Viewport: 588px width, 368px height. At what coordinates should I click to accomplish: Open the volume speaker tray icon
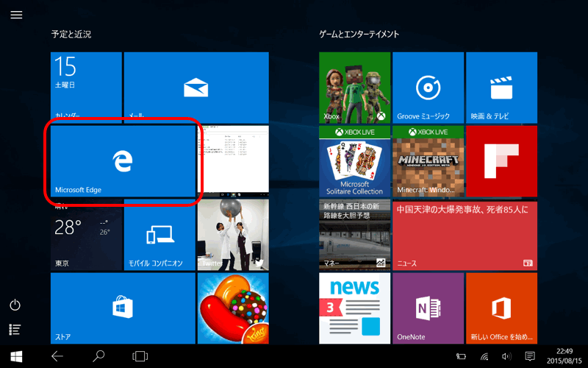506,356
